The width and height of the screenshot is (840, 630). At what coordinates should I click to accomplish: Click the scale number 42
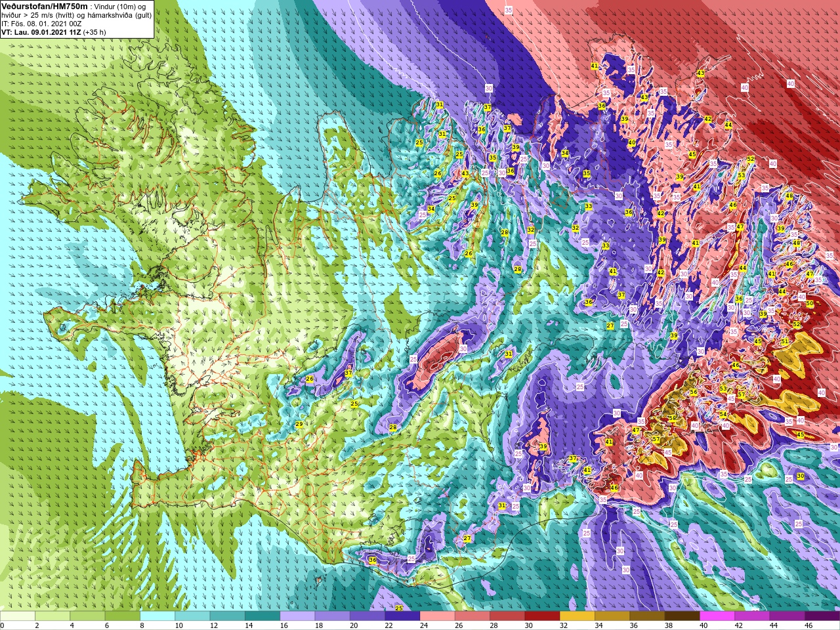[x=738, y=625]
